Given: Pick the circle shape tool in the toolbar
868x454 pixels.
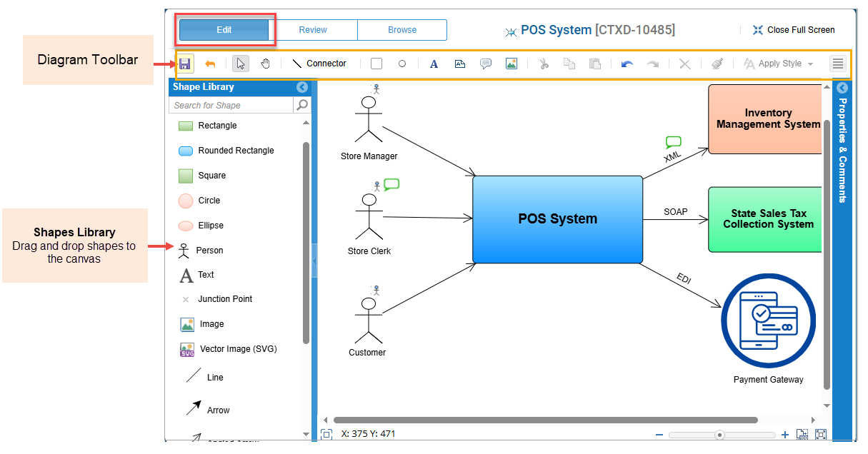Looking at the screenshot, I should coord(402,64).
